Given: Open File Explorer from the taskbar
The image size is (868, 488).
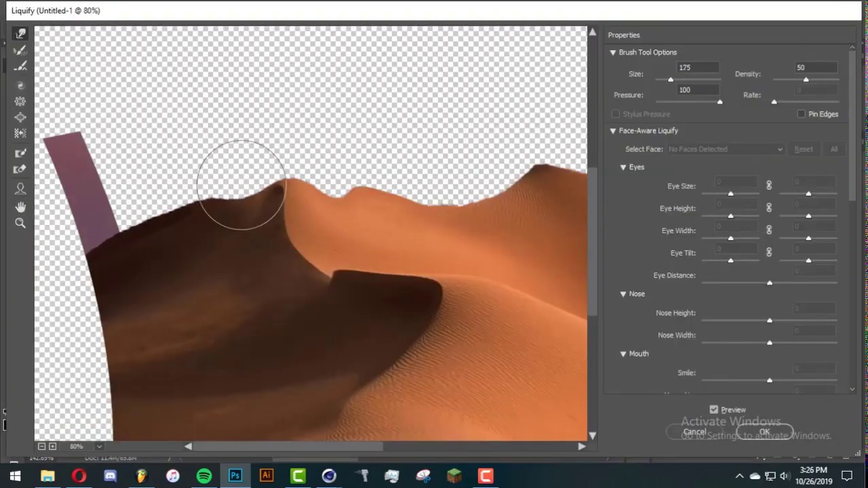Looking at the screenshot, I should coord(47,476).
